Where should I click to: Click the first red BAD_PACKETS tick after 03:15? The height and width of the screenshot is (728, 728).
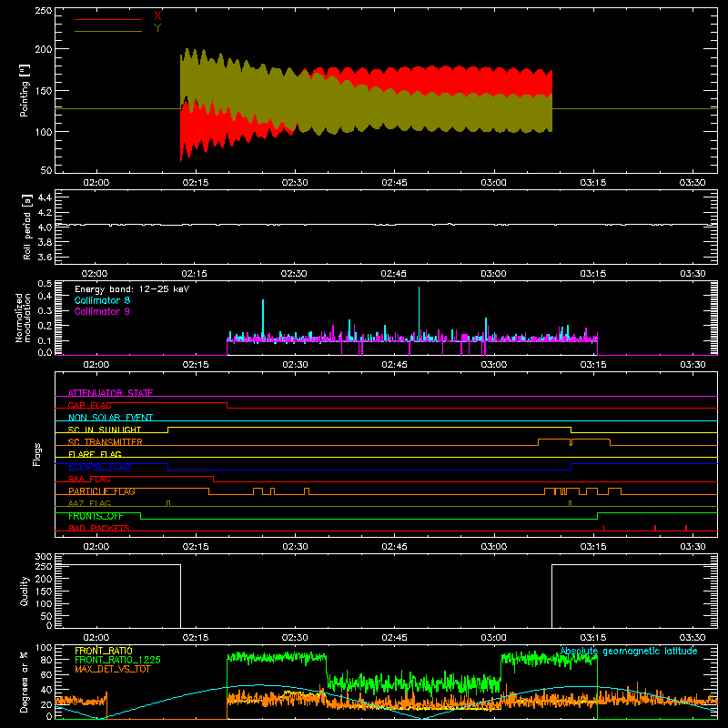point(603,528)
